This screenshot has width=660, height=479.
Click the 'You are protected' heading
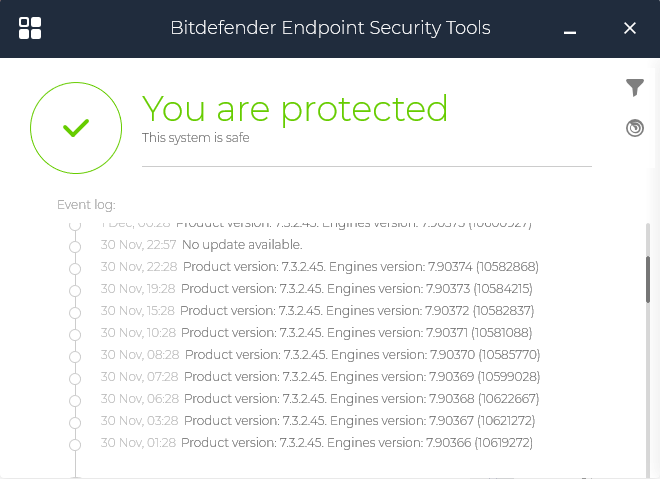click(295, 108)
